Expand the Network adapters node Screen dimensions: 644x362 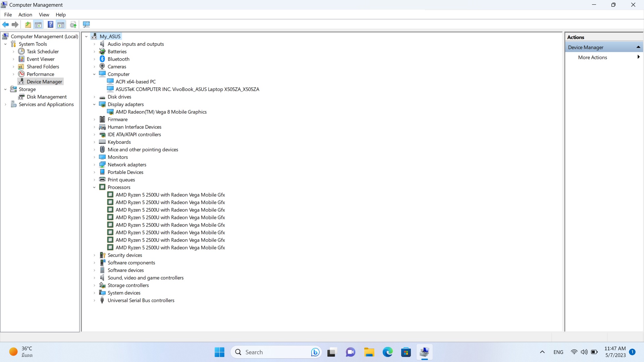(94, 165)
